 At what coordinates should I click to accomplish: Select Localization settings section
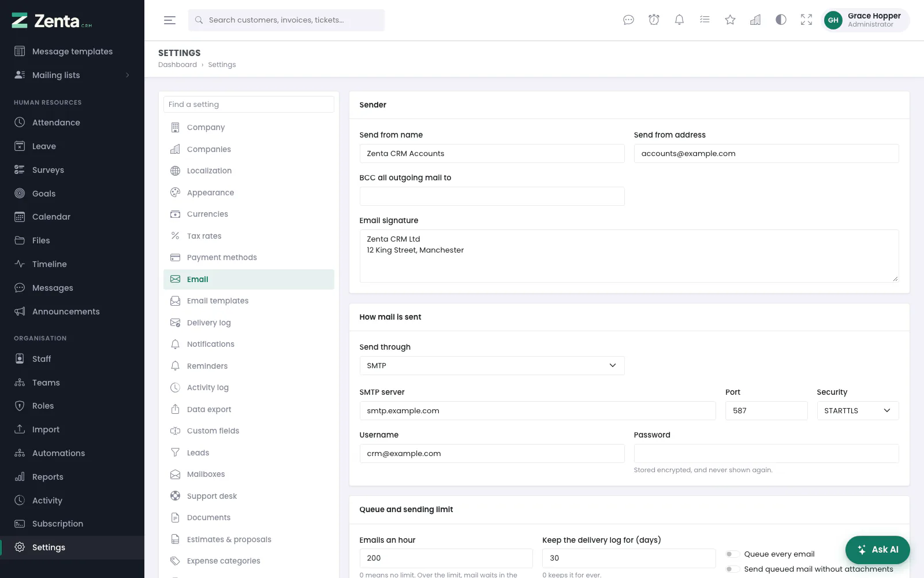(x=249, y=171)
